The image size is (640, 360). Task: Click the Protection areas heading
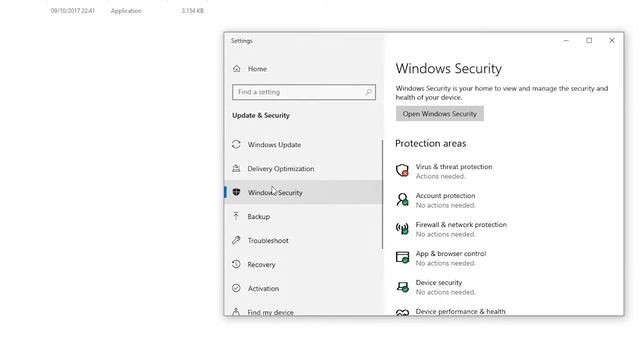(431, 143)
